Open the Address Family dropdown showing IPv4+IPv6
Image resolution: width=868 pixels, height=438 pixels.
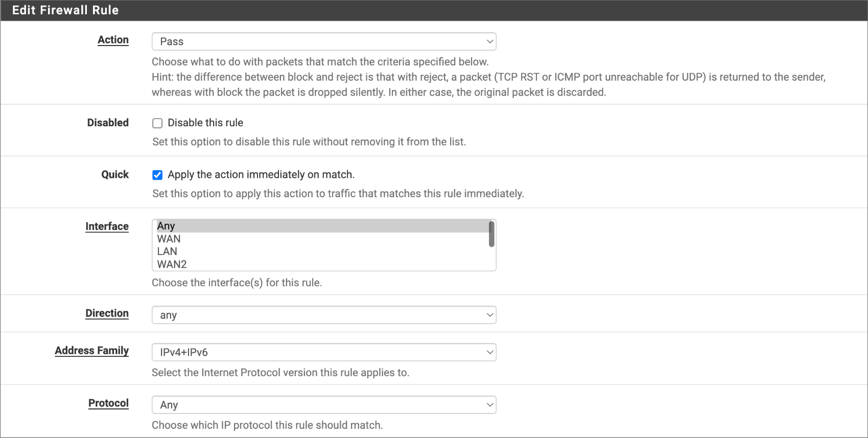(323, 352)
